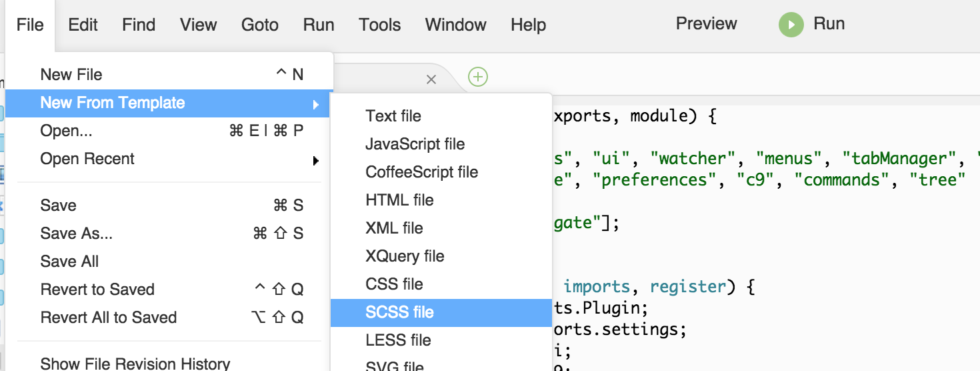Add a new tab with plus icon
Image resolution: width=980 pixels, height=371 pixels.
click(x=478, y=77)
